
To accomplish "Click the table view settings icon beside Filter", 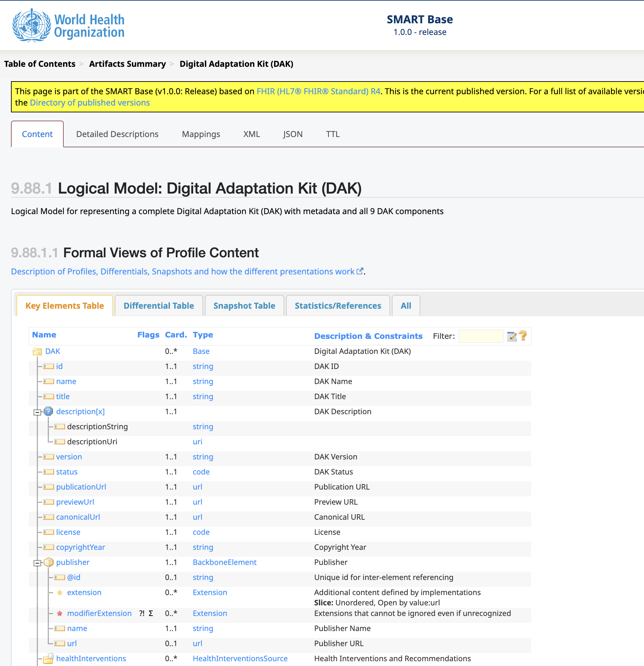I will tap(512, 336).
